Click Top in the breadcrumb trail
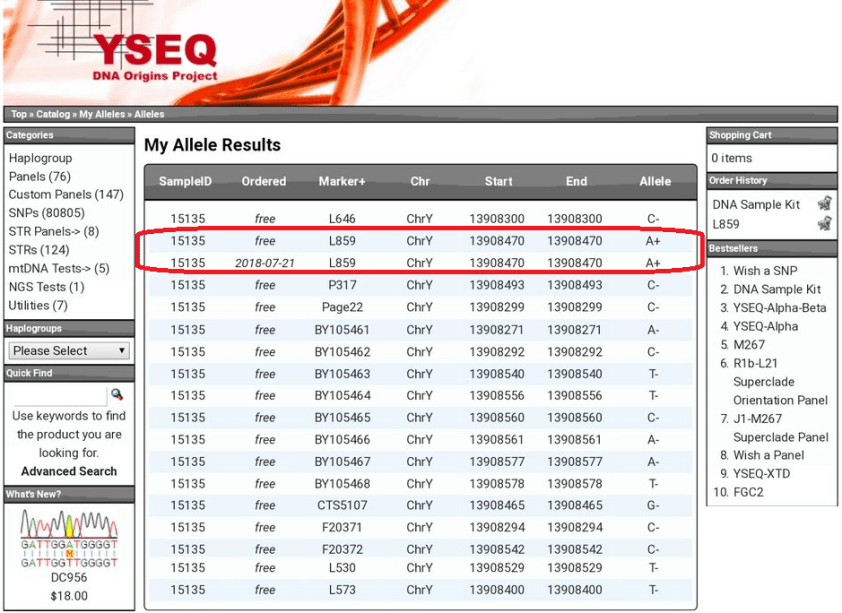The width and height of the screenshot is (842, 613). tap(19, 115)
